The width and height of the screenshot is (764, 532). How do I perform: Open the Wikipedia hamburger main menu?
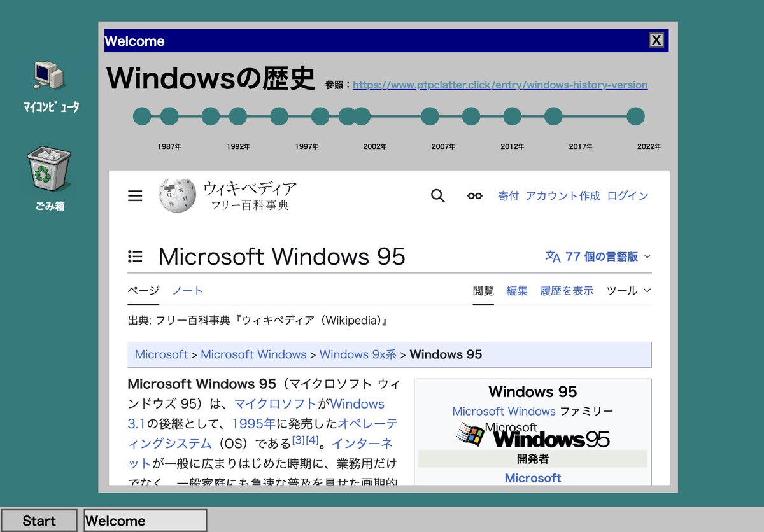pos(135,196)
